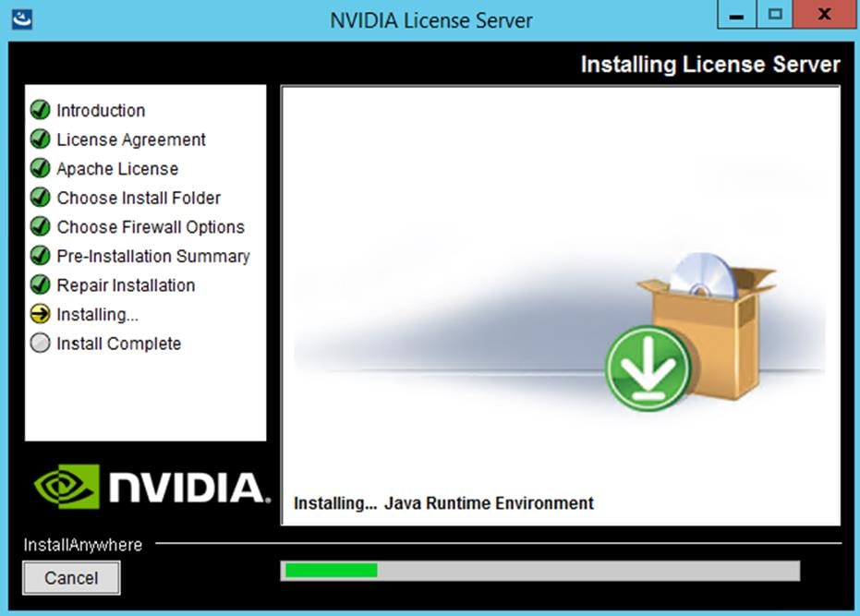Click the InstallAnywhere label

click(83, 545)
